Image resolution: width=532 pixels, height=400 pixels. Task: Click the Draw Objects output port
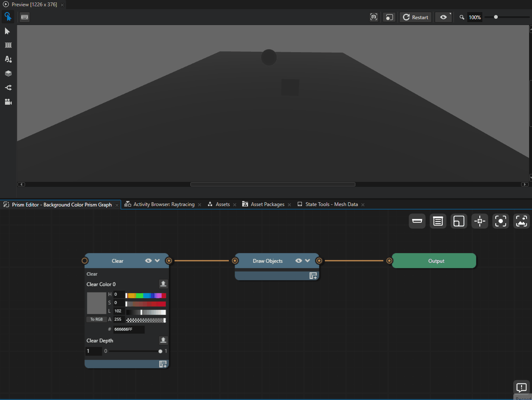click(x=319, y=261)
